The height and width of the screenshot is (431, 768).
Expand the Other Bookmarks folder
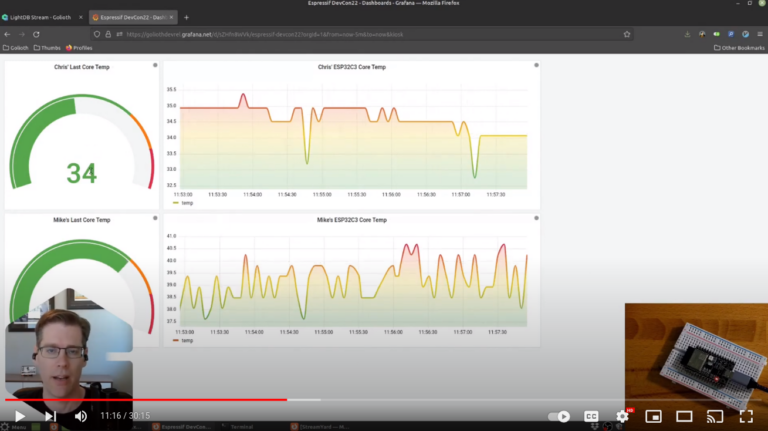coord(738,47)
